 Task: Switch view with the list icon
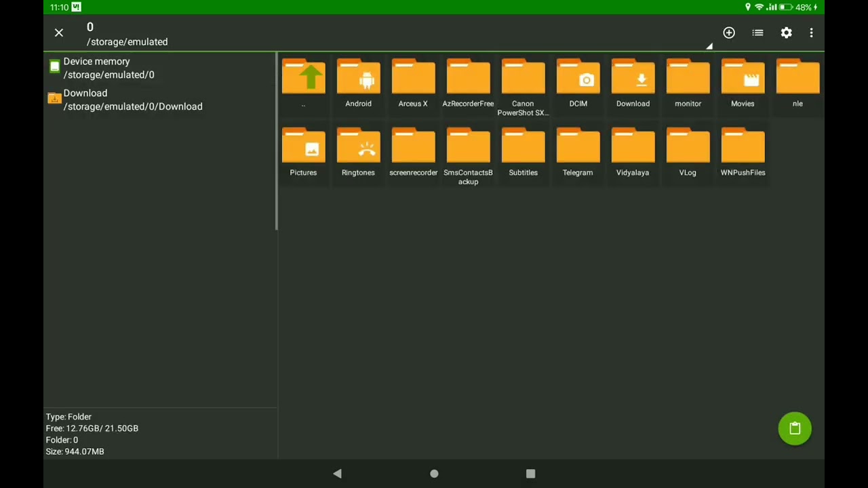[757, 33]
